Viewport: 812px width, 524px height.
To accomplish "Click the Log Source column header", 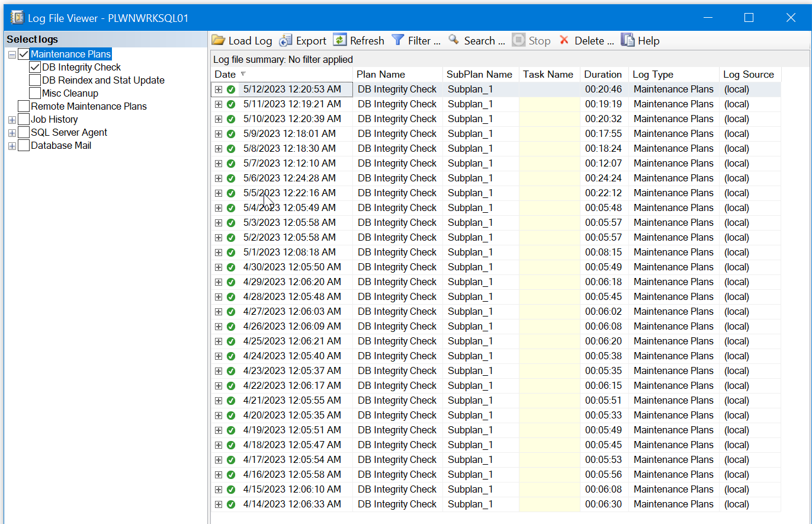I will (x=750, y=75).
